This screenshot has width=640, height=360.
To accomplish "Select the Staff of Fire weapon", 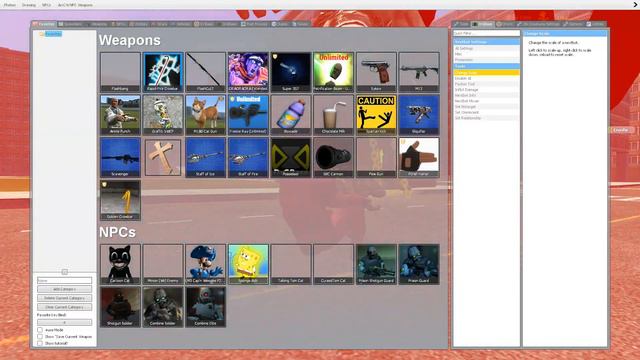I will 248,157.
